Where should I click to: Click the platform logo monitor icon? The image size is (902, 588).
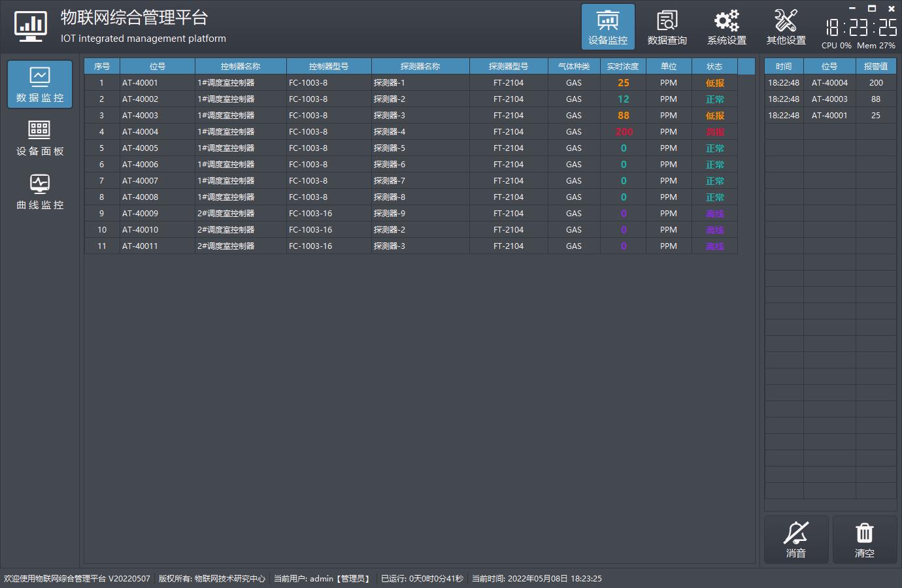(30, 27)
